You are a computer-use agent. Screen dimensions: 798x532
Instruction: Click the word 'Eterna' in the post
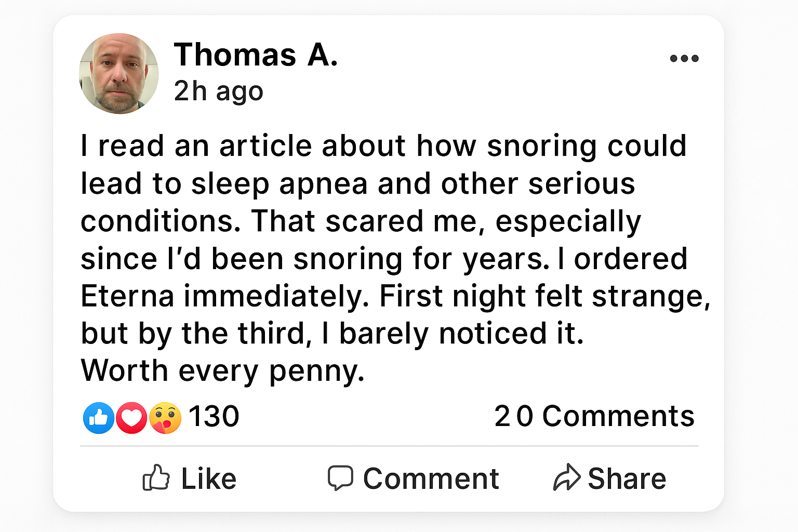pyautogui.click(x=127, y=297)
